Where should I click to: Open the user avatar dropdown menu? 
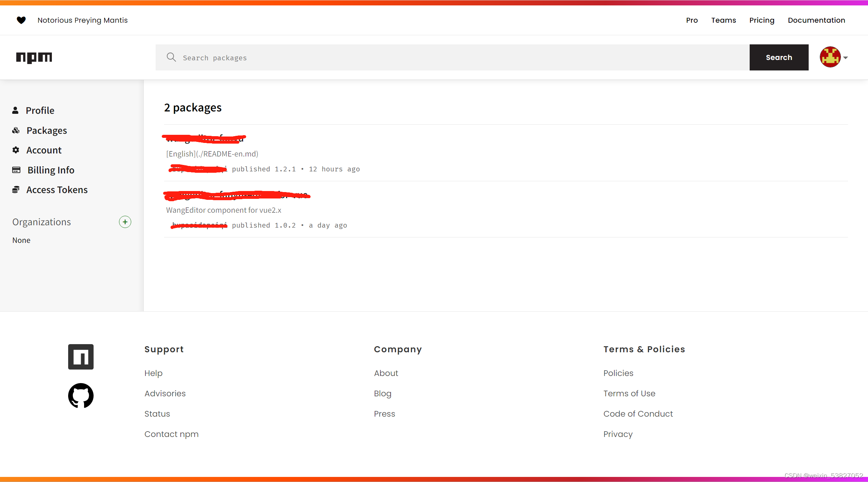(830, 57)
